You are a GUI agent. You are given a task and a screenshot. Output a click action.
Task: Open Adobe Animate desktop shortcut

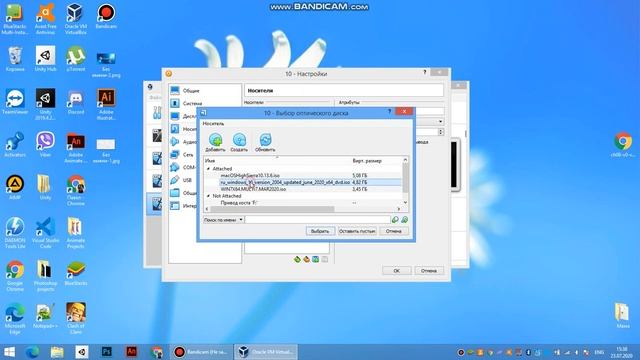pyautogui.click(x=76, y=147)
